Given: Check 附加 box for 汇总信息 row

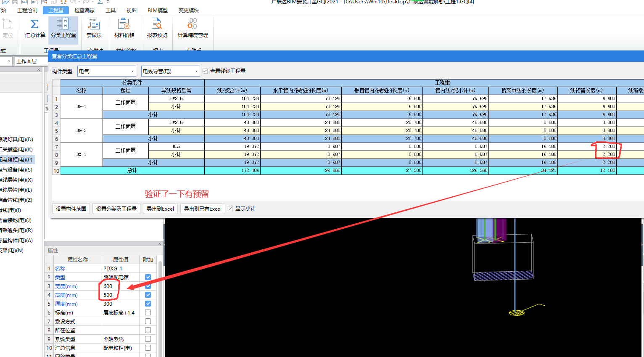Looking at the screenshot, I should (148, 348).
